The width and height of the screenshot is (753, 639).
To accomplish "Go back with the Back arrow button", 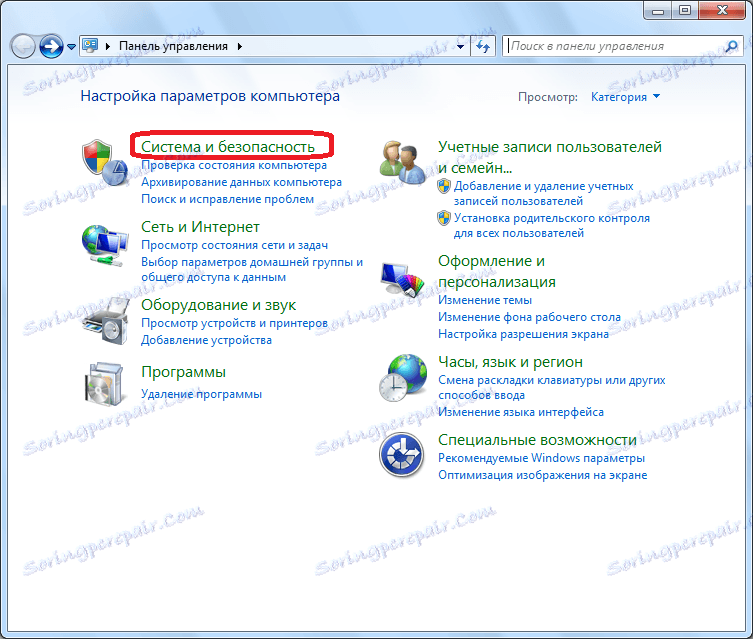I will click(x=23, y=47).
